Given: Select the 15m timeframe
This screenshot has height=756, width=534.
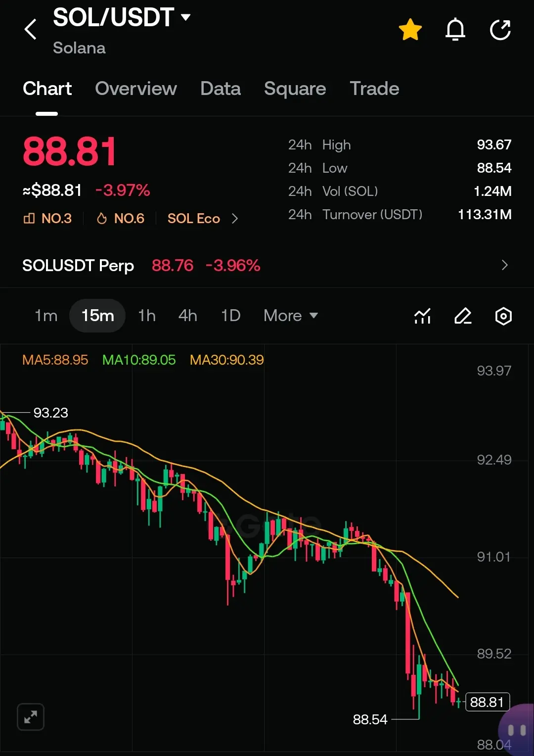Looking at the screenshot, I should coord(97,316).
